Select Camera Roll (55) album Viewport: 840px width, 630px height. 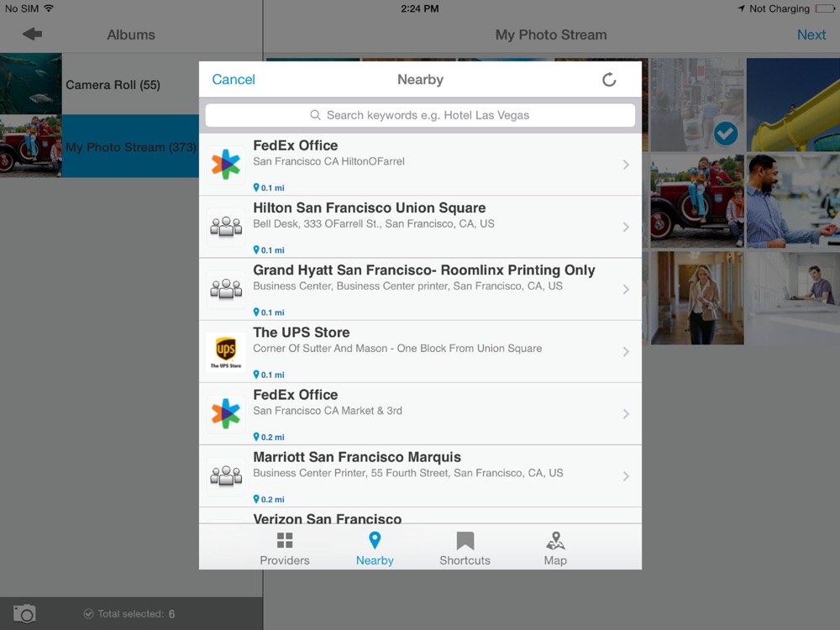point(100,84)
